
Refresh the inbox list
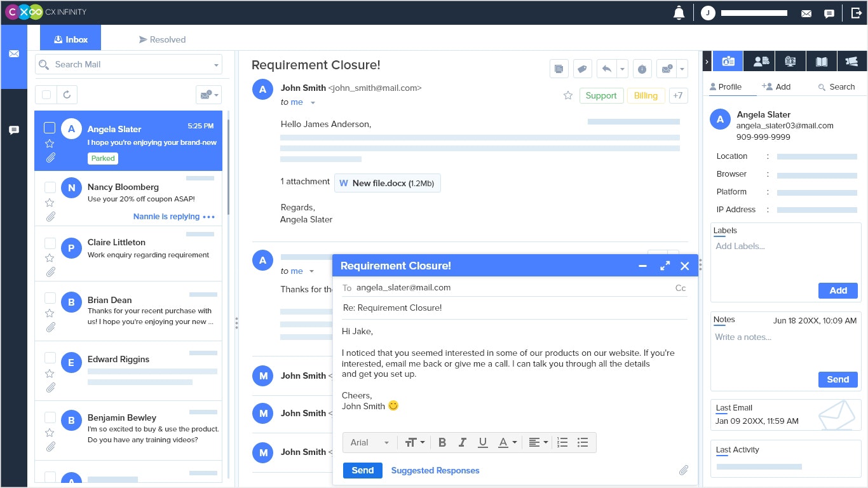pyautogui.click(x=67, y=95)
